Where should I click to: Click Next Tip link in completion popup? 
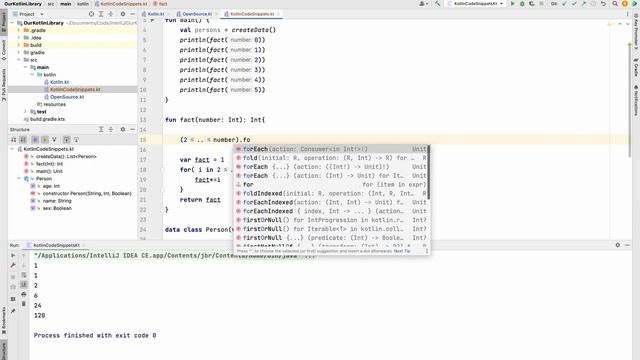click(402, 251)
